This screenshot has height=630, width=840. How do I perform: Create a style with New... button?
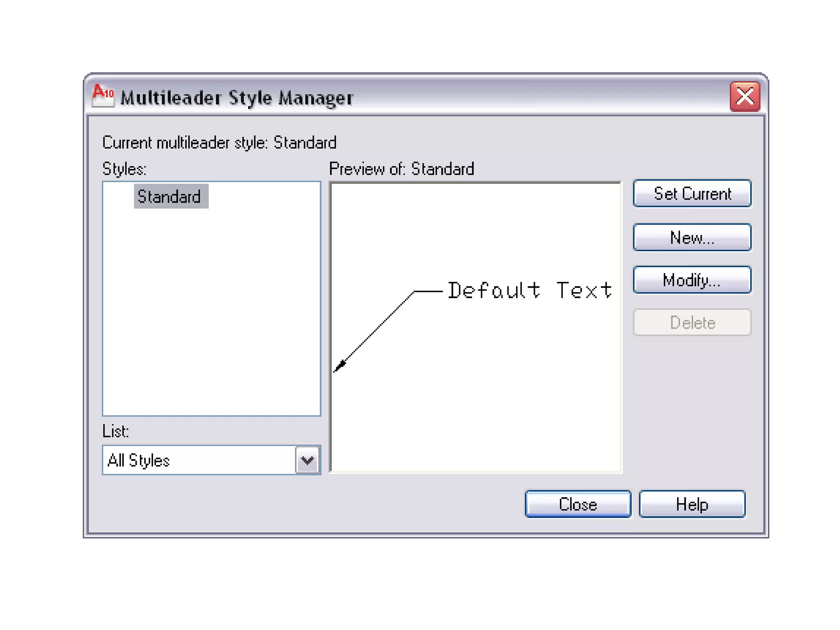pos(692,237)
